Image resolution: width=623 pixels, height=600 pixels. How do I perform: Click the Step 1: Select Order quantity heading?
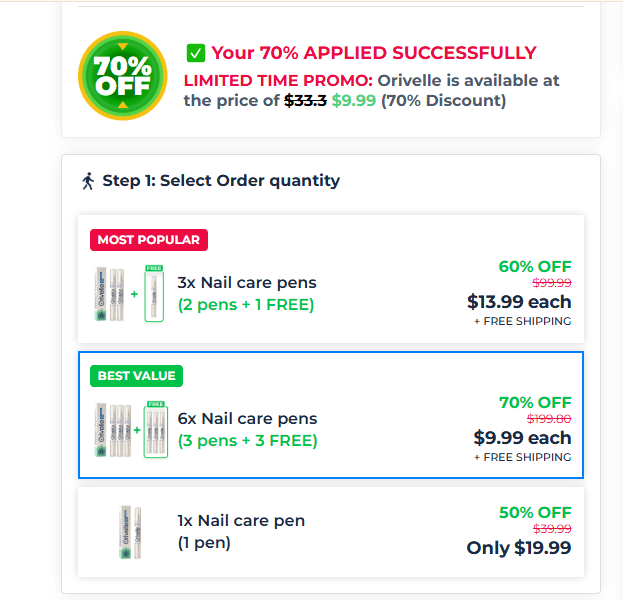(221, 181)
